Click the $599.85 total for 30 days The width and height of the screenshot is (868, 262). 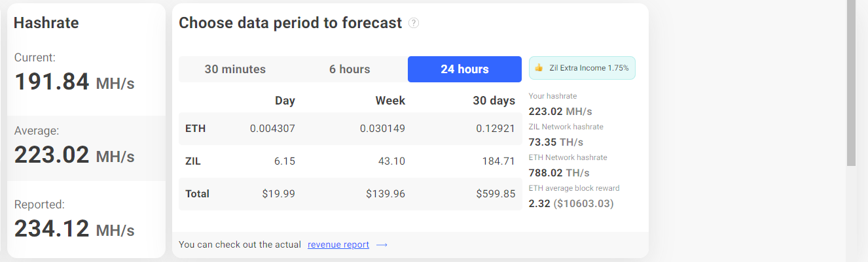(x=496, y=194)
